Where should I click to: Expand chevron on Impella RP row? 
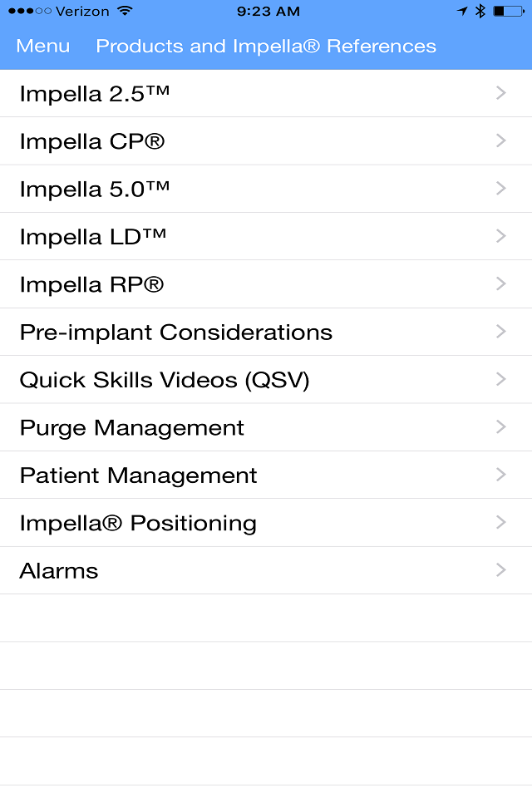click(x=501, y=283)
